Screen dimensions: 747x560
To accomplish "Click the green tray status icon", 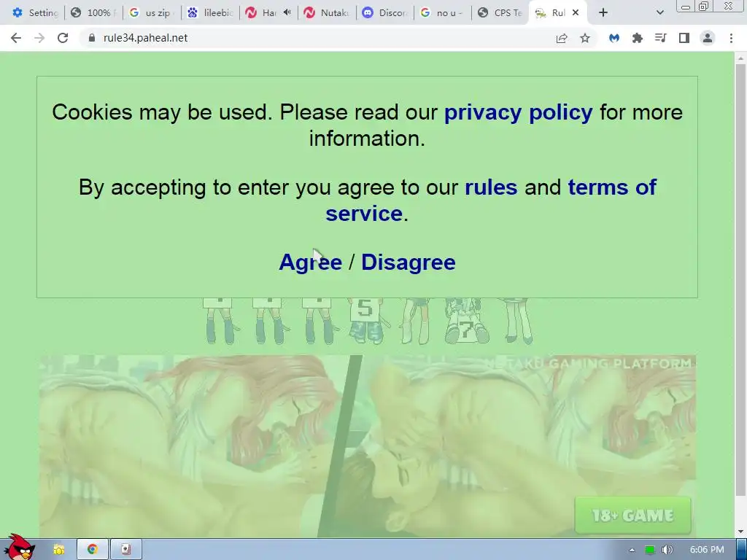I will (649, 550).
